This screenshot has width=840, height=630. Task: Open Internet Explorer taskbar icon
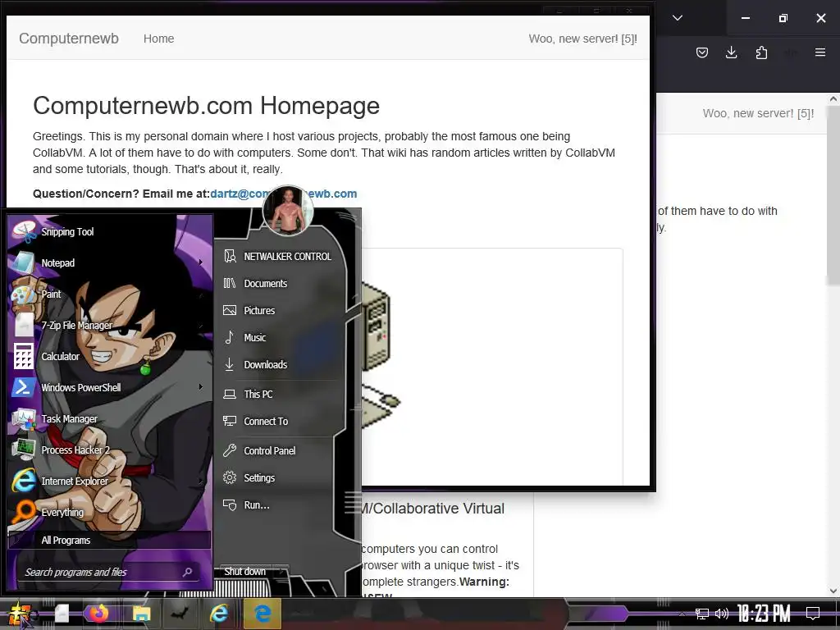tap(219, 614)
